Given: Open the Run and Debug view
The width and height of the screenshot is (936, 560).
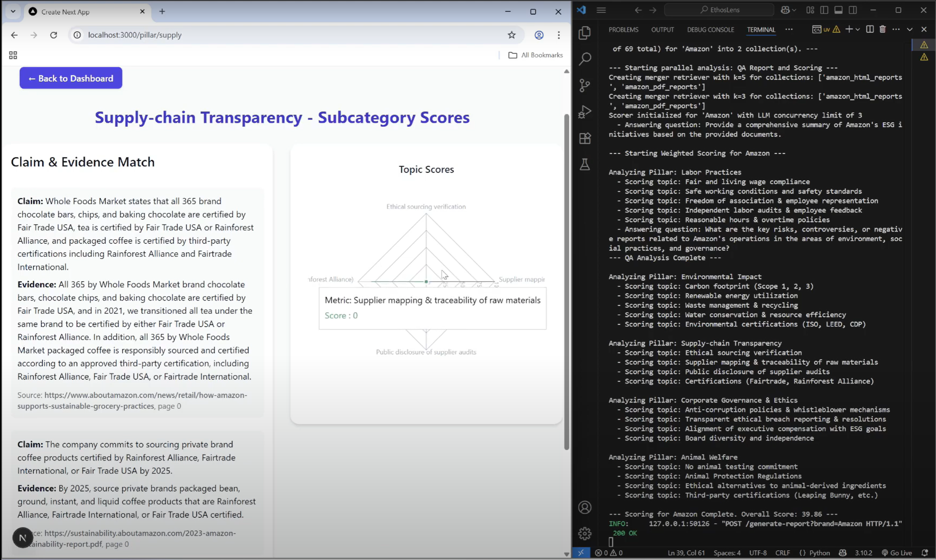Looking at the screenshot, I should click(585, 111).
